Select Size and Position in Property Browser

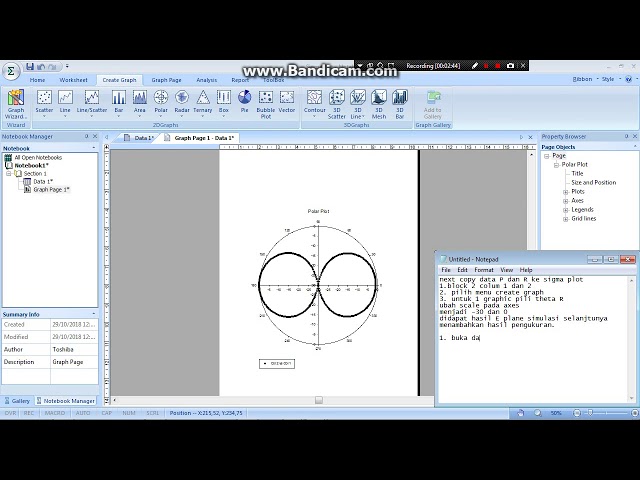tap(593, 182)
